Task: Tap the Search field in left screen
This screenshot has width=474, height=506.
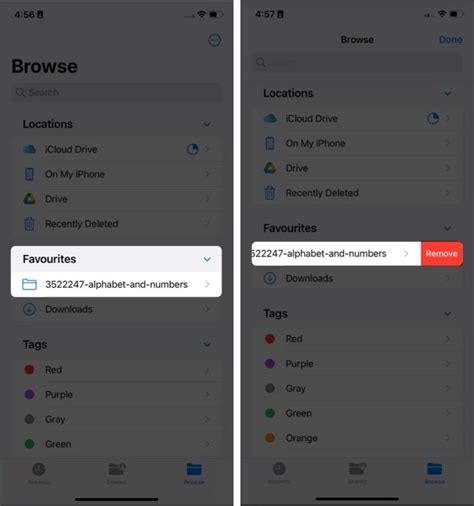Action: 117,92
